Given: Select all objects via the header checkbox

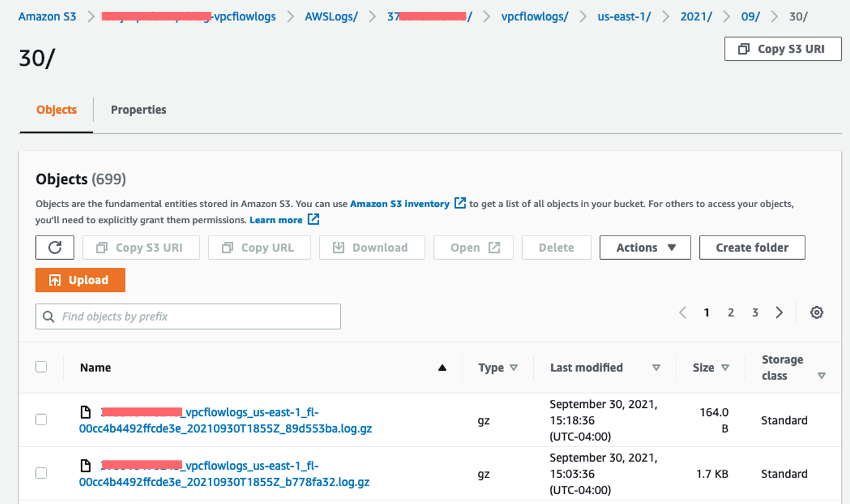Looking at the screenshot, I should (41, 366).
